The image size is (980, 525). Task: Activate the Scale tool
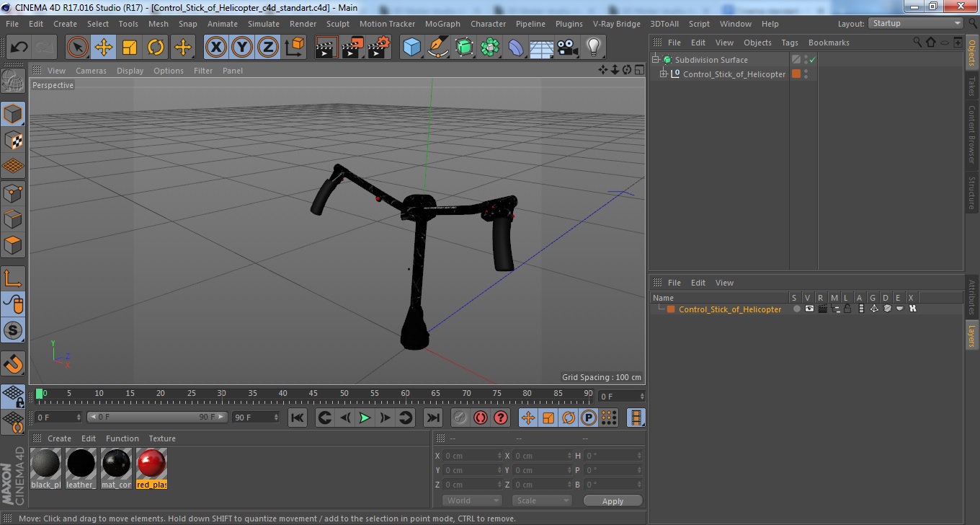(x=130, y=48)
